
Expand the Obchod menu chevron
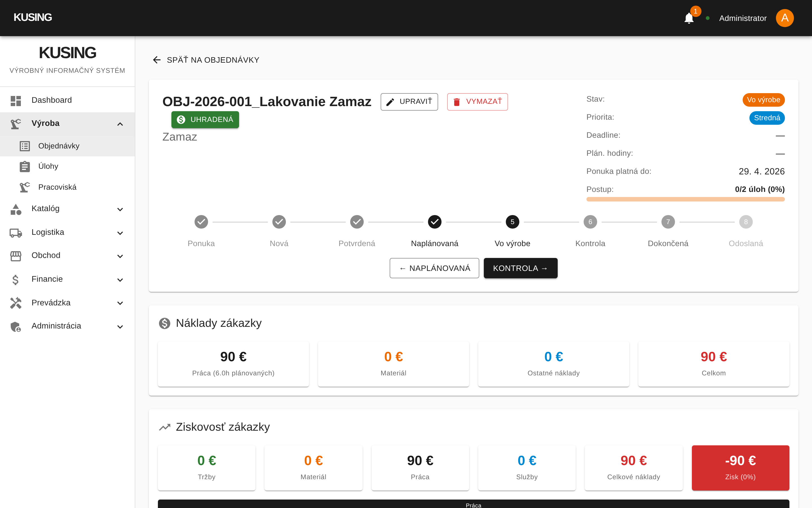[120, 256]
